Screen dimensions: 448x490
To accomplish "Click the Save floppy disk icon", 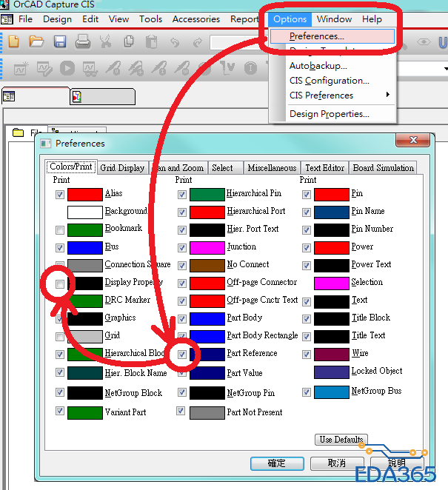I will click(60, 41).
